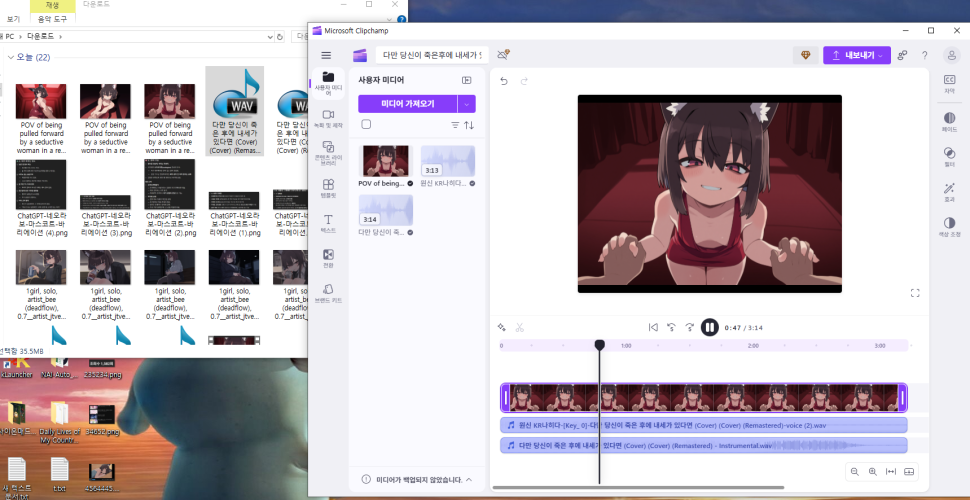
Task: Zoom in the timeline
Action: coord(872,472)
